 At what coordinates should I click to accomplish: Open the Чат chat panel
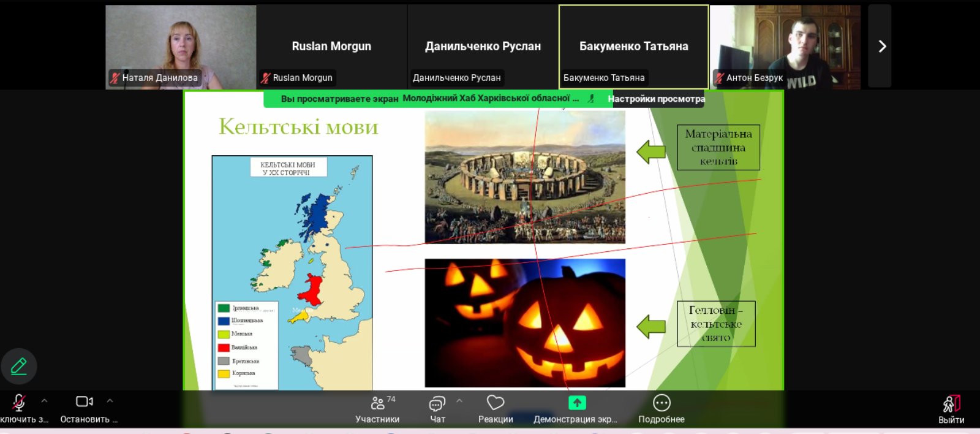pyautogui.click(x=437, y=409)
